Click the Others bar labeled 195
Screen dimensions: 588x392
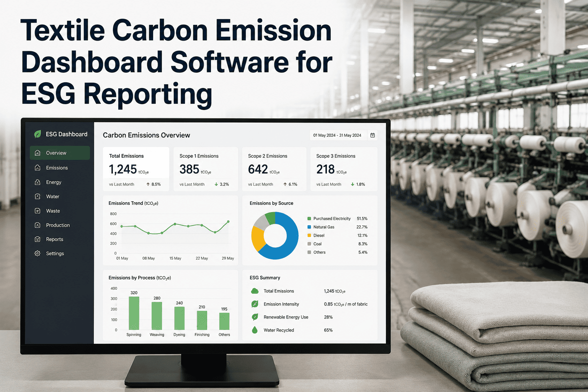pos(224,322)
